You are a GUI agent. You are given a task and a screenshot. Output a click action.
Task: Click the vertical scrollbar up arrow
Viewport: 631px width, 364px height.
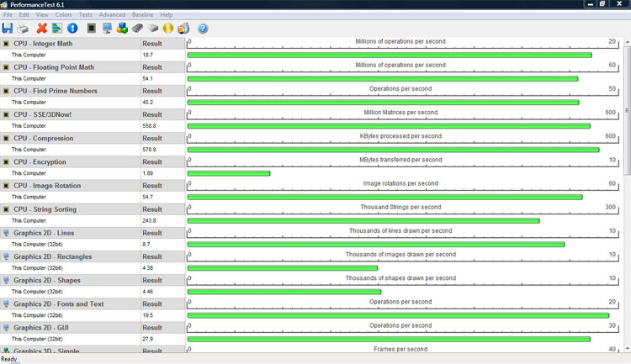[x=627, y=41]
